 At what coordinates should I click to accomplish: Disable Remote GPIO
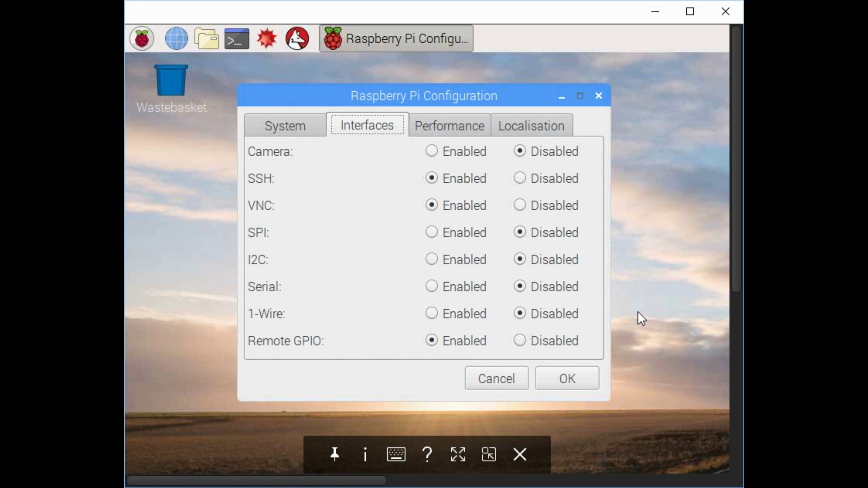point(520,340)
